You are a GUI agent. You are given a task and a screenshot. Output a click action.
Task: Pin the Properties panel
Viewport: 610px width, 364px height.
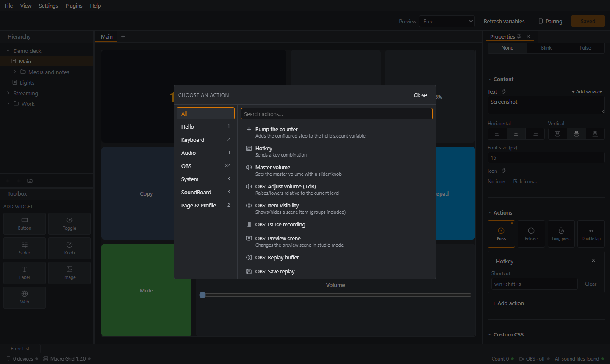(x=519, y=36)
